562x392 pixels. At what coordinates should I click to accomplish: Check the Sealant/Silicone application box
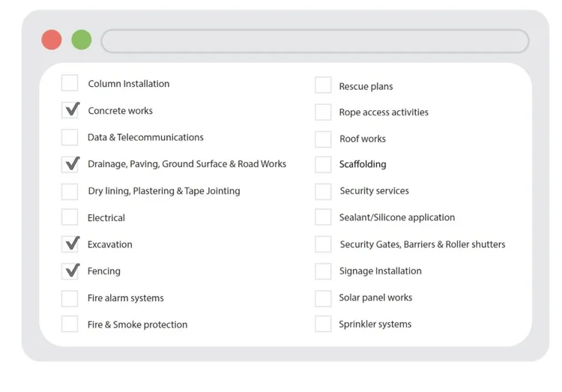point(323,217)
